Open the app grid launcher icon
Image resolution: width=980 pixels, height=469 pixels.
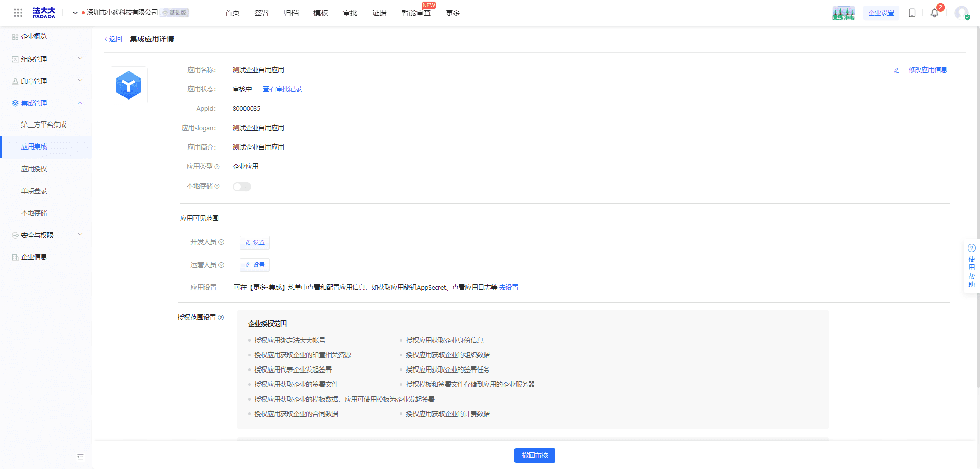18,13
